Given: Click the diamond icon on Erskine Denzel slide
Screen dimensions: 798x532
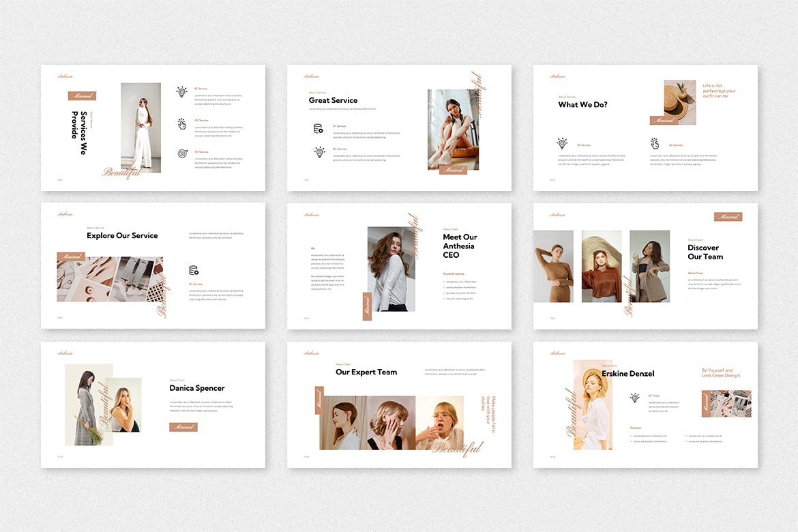Looking at the screenshot, I should [x=634, y=397].
